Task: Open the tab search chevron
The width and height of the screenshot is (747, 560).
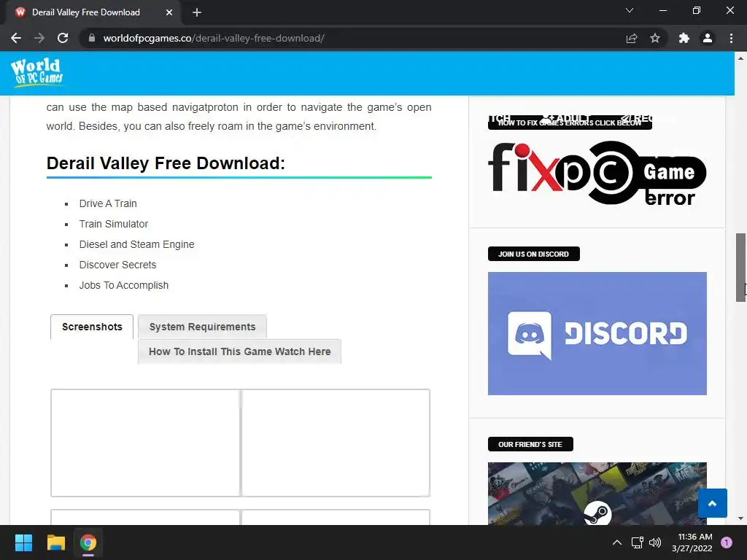Action: pyautogui.click(x=630, y=10)
